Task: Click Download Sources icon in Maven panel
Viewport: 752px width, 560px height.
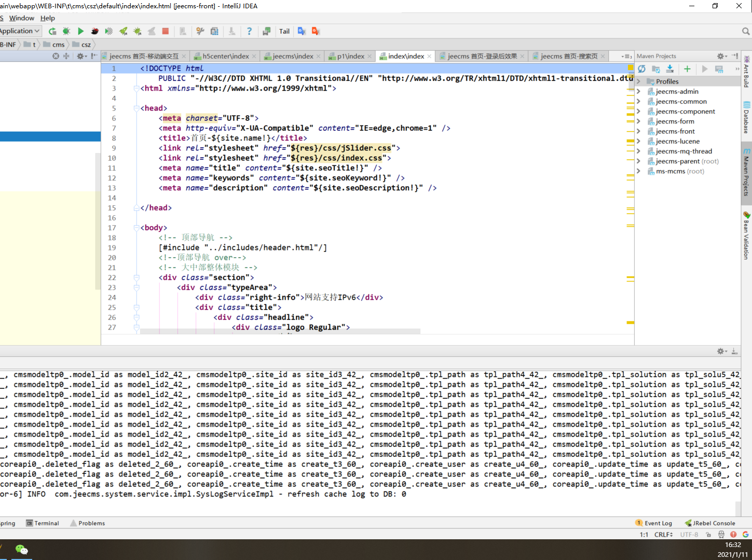Action: point(670,69)
